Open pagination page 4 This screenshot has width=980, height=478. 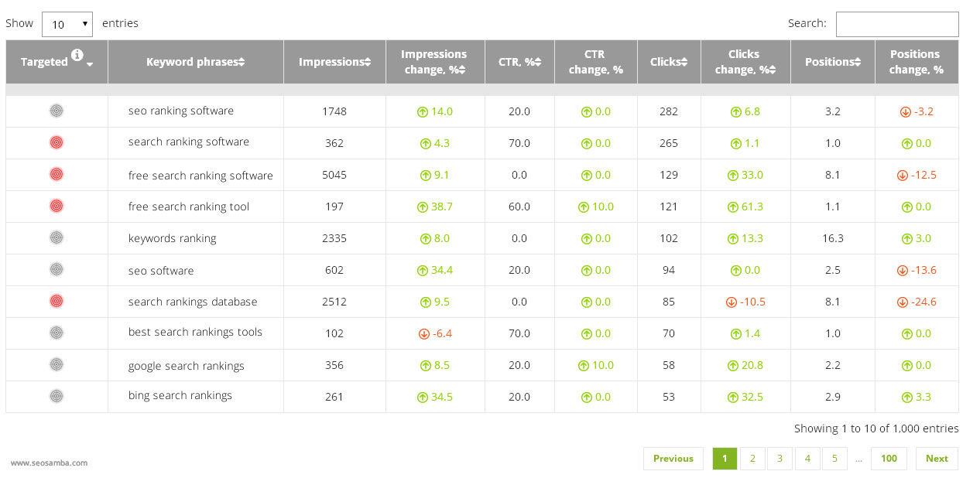click(x=807, y=459)
